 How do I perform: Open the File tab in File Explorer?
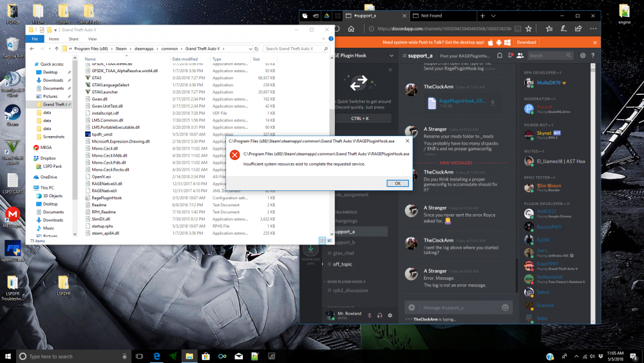(35, 39)
